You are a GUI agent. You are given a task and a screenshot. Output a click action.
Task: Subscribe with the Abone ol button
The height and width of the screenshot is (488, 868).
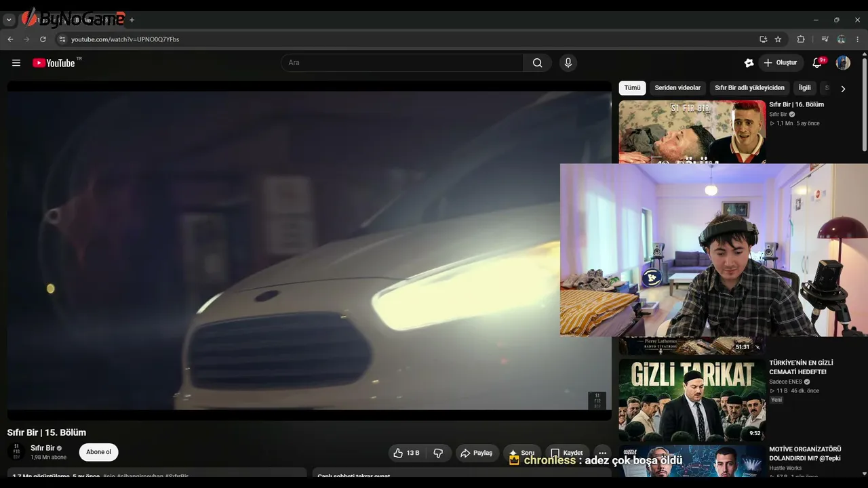[99, 452]
